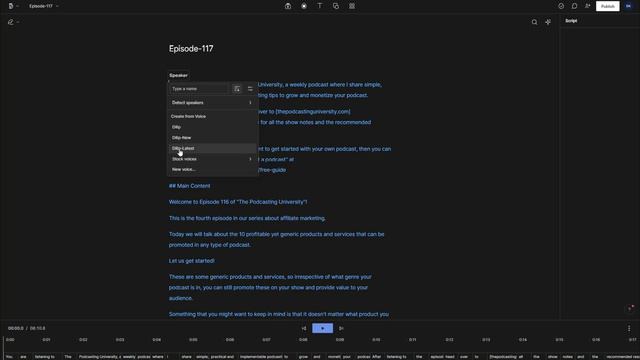Click the Speaker label above the menu

178,75
